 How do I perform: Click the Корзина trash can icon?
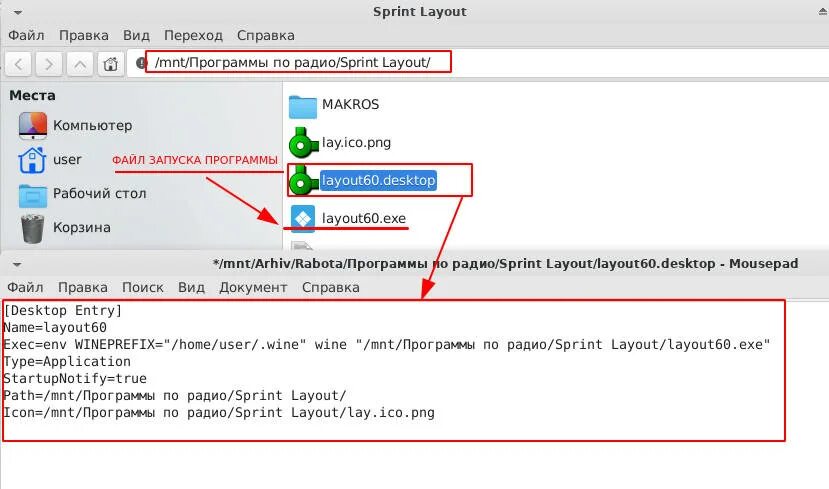pyautogui.click(x=32, y=228)
